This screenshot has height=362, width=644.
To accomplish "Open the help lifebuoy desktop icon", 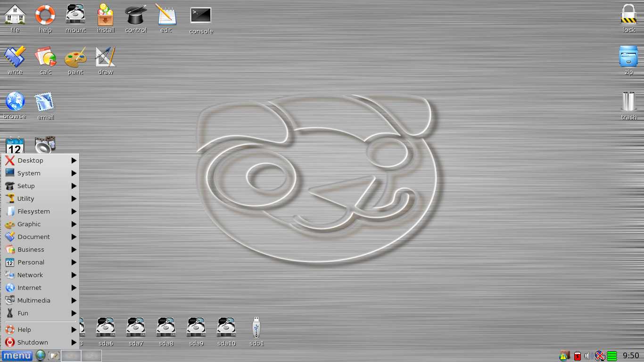I will (x=45, y=15).
